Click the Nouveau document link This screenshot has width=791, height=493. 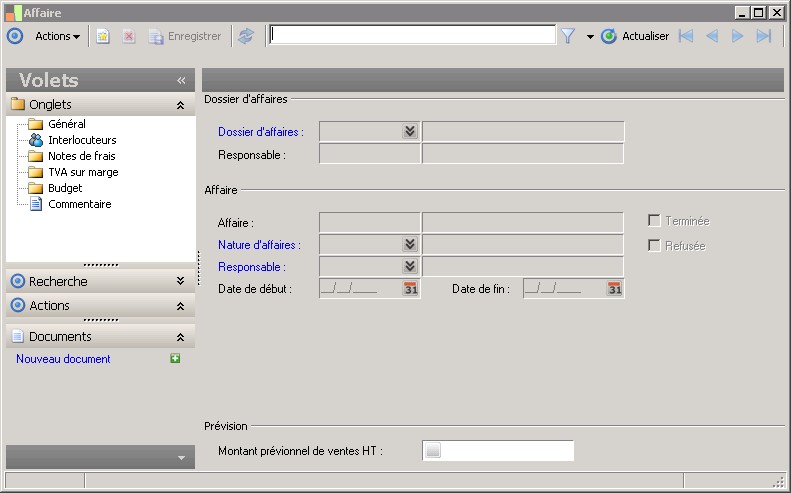click(63, 359)
